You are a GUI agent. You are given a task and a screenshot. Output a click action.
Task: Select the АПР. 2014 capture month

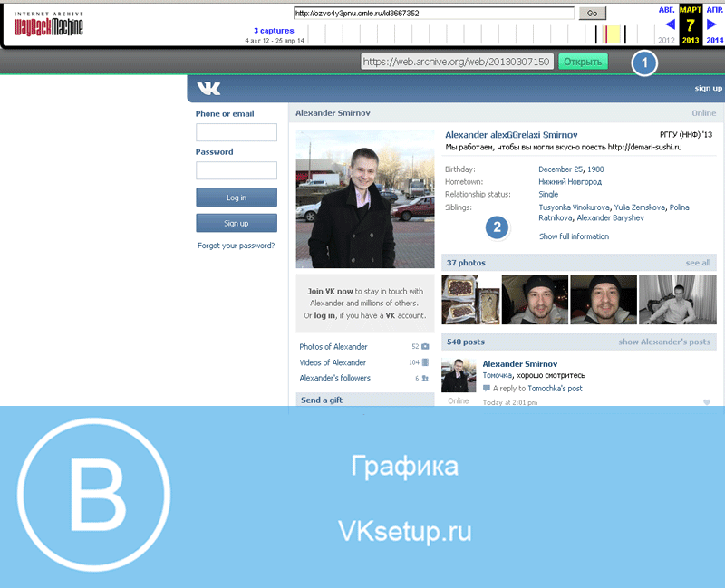click(714, 25)
